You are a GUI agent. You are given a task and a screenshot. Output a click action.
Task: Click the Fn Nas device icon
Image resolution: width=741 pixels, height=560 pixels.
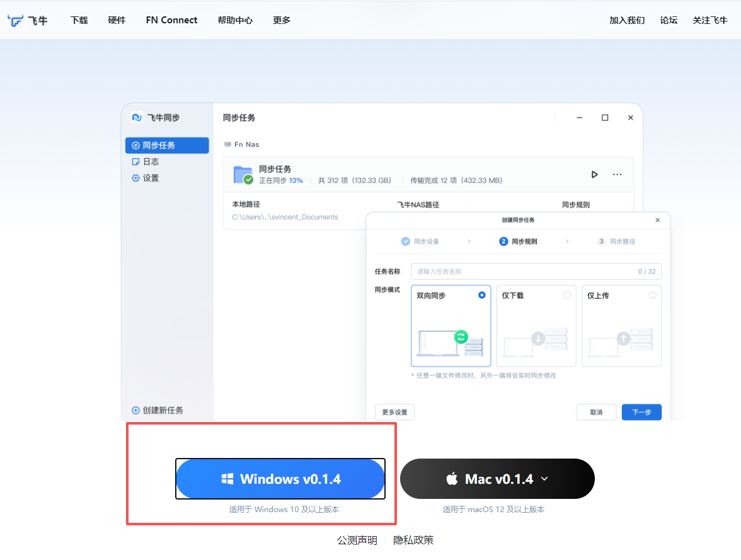228,144
